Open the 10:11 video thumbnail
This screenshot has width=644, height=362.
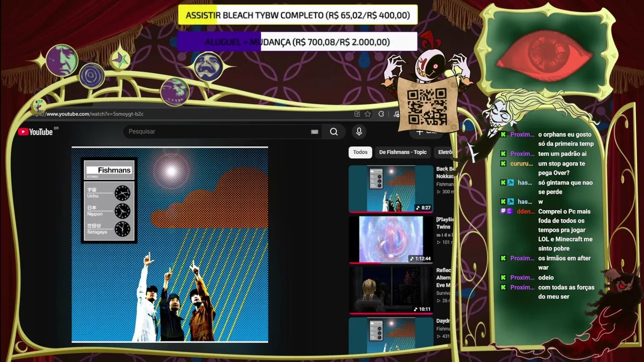pos(391,290)
